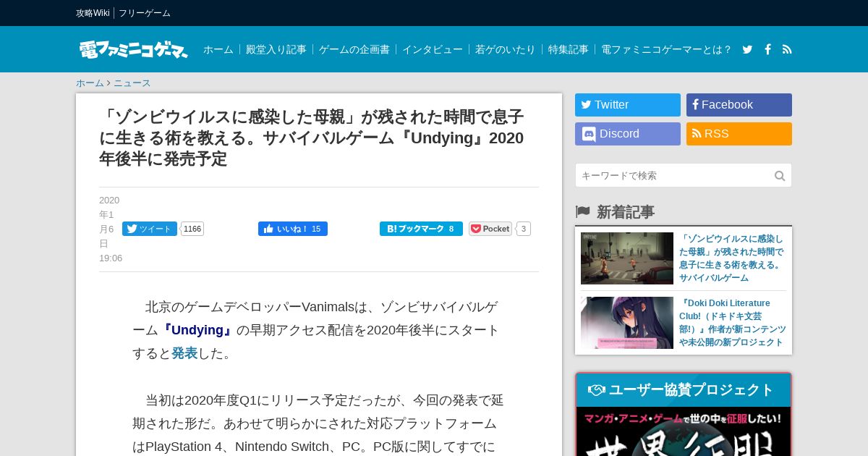Viewport: 868px width, 456px height.
Task: Open フリーゲーム link in top bar
Action: (145, 13)
